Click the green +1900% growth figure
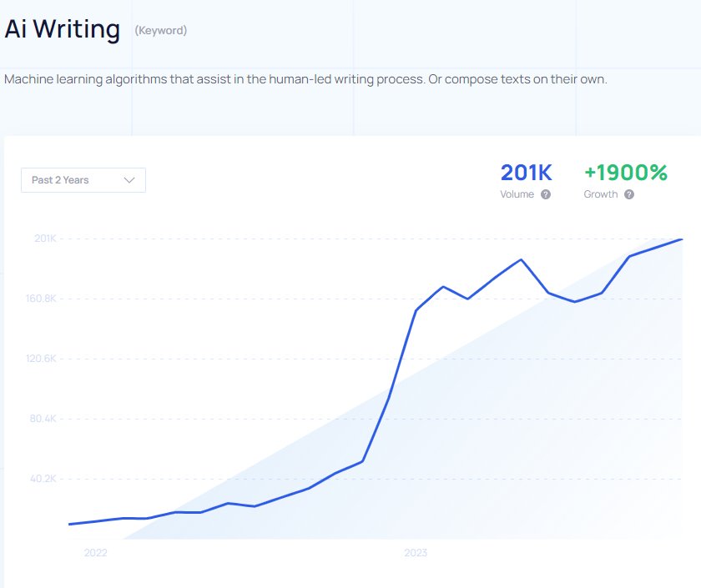 [x=625, y=173]
